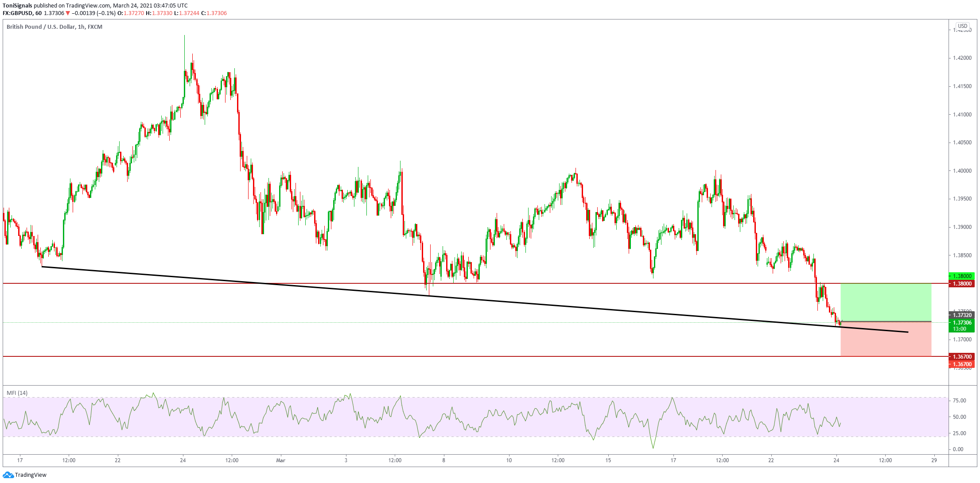Click the Mar label on time axis

(x=280, y=460)
